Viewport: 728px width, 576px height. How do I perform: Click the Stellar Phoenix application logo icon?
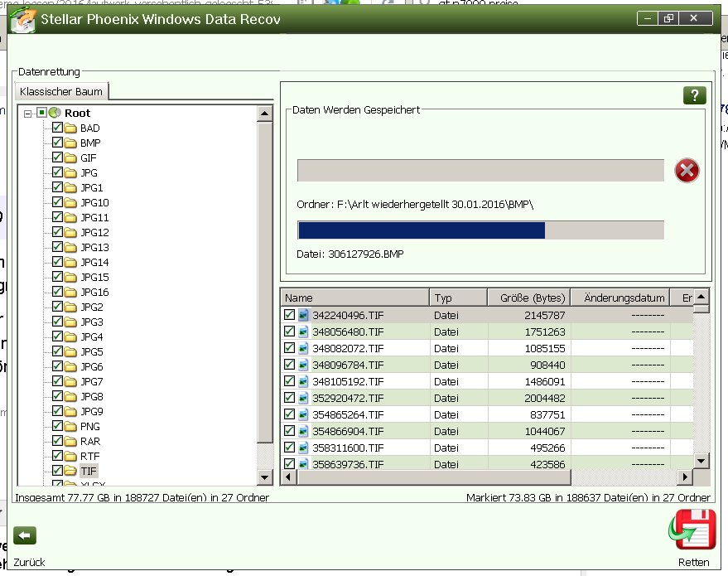pyautogui.click(x=22, y=20)
